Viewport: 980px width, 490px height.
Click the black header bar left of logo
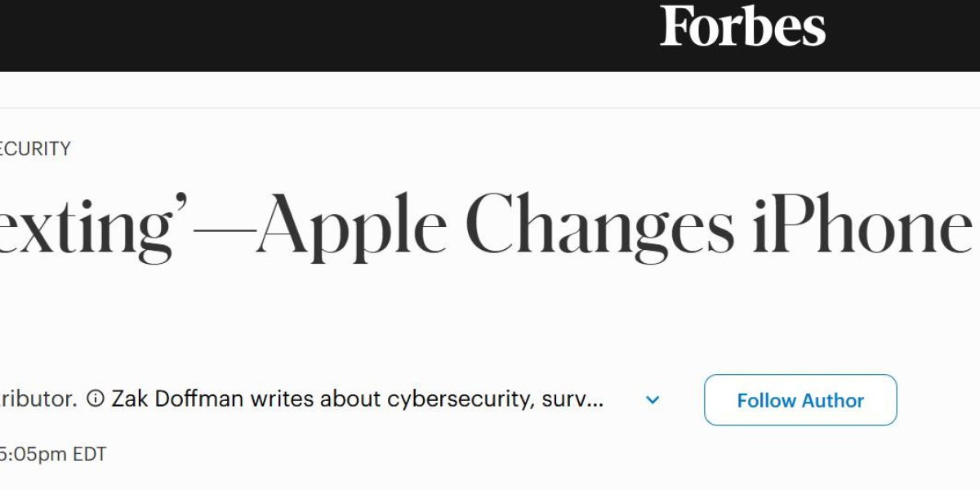pos(327,35)
